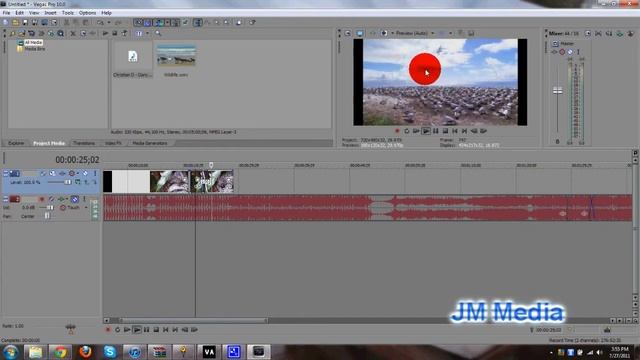Click Get Media from the Web icon
The width and height of the screenshot is (640, 360).
(60, 33)
